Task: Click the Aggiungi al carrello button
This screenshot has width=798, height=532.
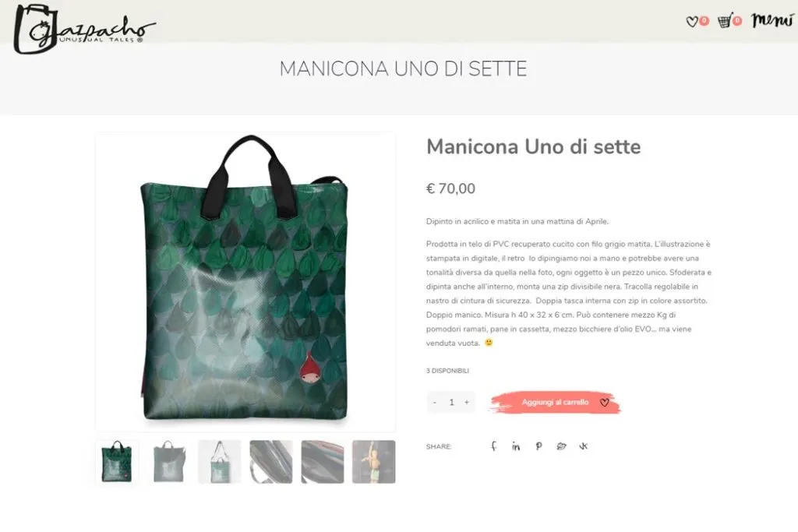Action: (x=555, y=402)
